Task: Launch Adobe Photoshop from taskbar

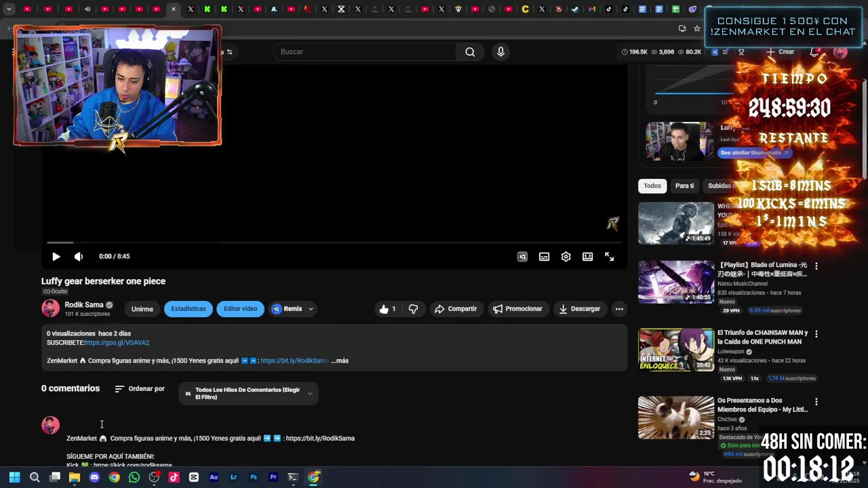Action: pos(254,477)
